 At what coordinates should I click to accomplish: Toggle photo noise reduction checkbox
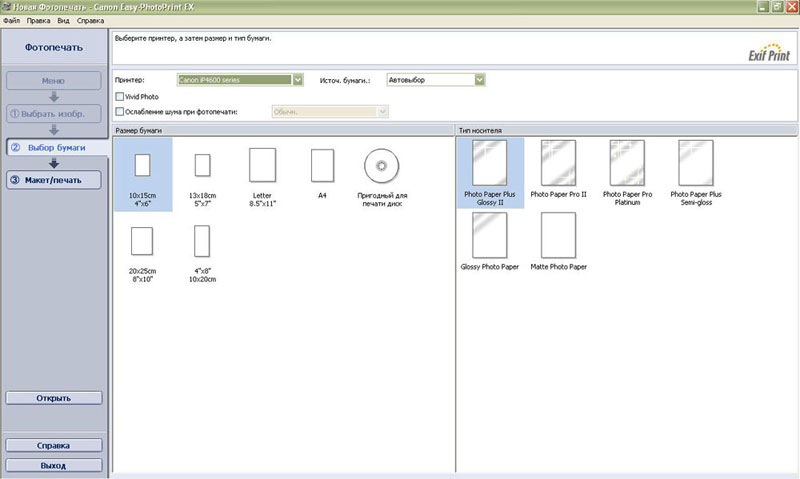[120, 111]
